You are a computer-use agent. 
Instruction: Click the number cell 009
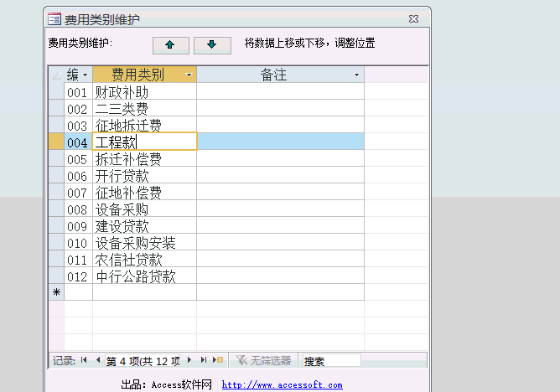(78, 225)
